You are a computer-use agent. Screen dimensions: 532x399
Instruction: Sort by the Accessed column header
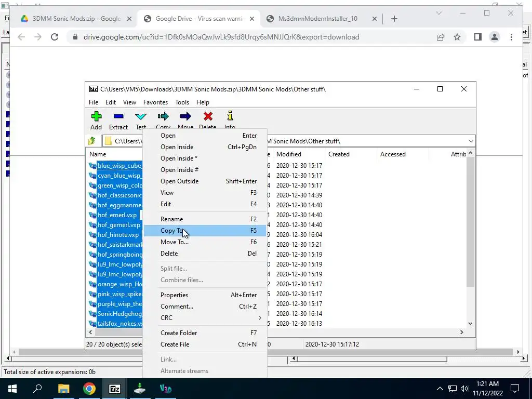pyautogui.click(x=403, y=154)
